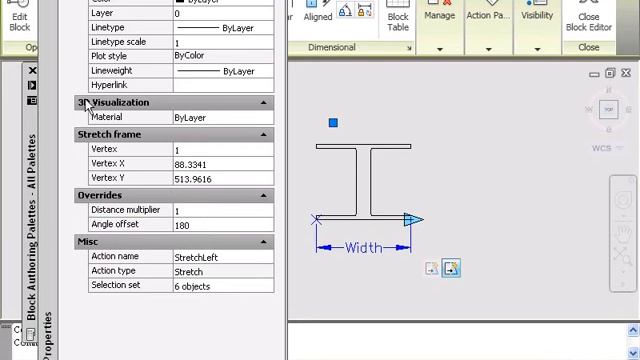The height and width of the screenshot is (360, 640).
Task: Close the Block Authoring Palettes panel
Action: click(32, 71)
